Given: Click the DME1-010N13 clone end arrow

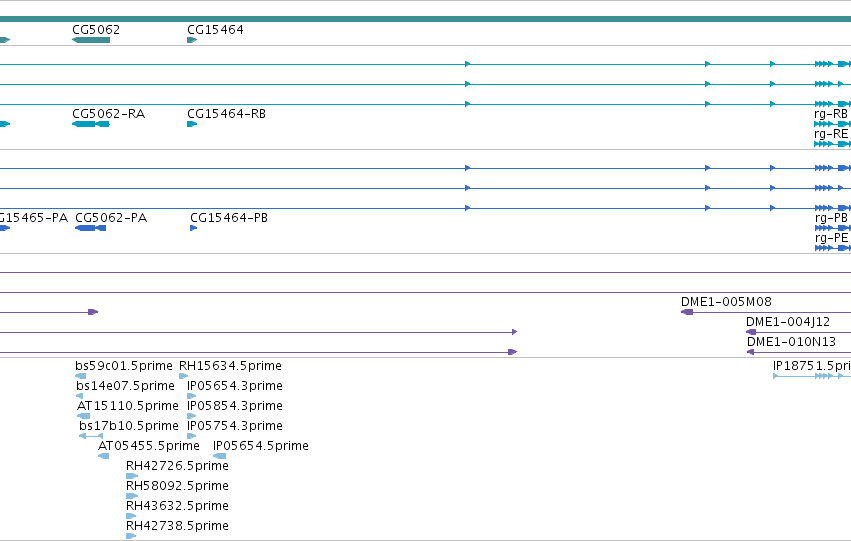Looking at the screenshot, I should (750, 352).
